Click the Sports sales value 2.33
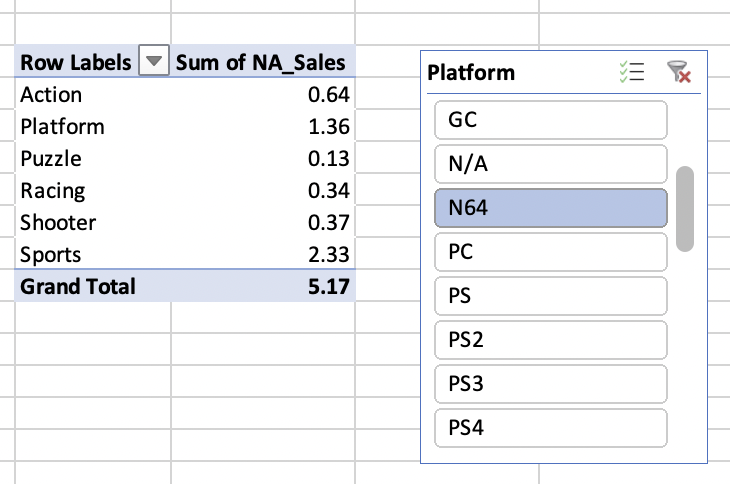The width and height of the screenshot is (730, 484). (328, 255)
